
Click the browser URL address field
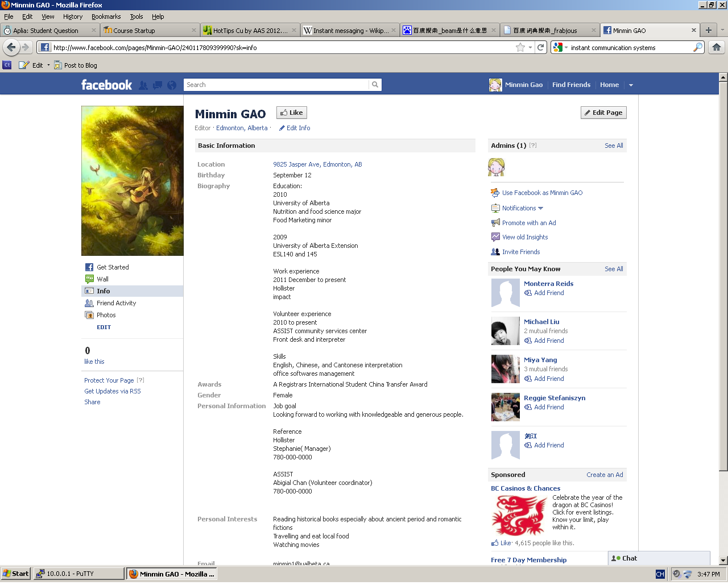(283, 47)
